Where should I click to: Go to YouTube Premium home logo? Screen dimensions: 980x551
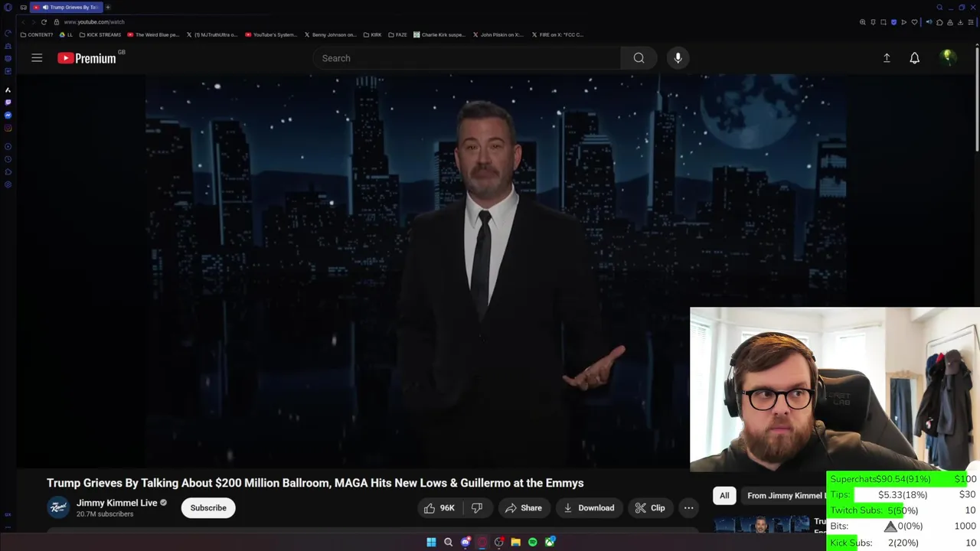(x=87, y=58)
